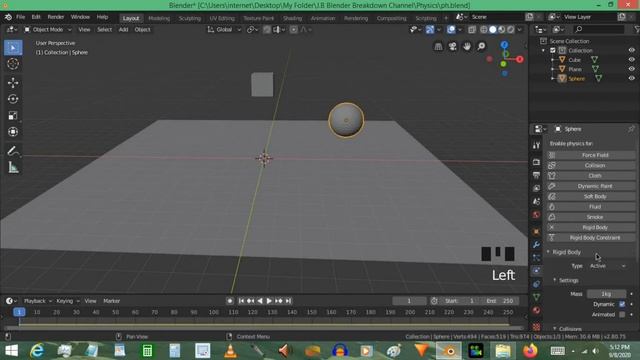Open the Output properties tab
This screenshot has width=640, height=360.
click(536, 176)
